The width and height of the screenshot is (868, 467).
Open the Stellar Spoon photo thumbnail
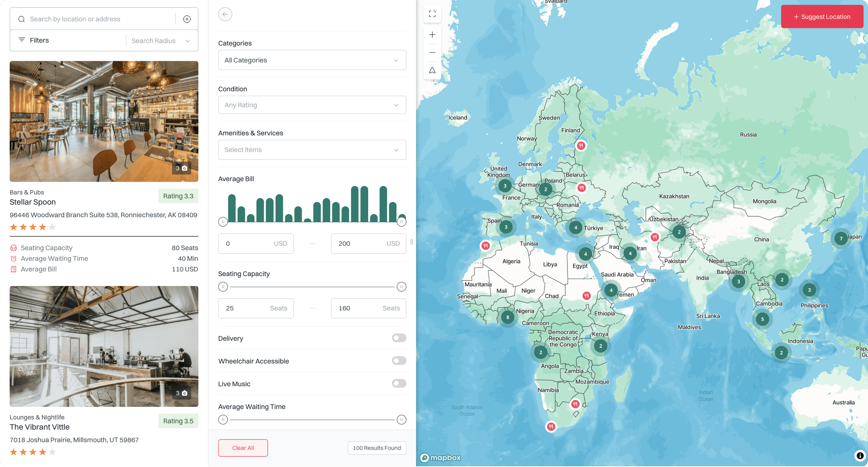tap(104, 121)
